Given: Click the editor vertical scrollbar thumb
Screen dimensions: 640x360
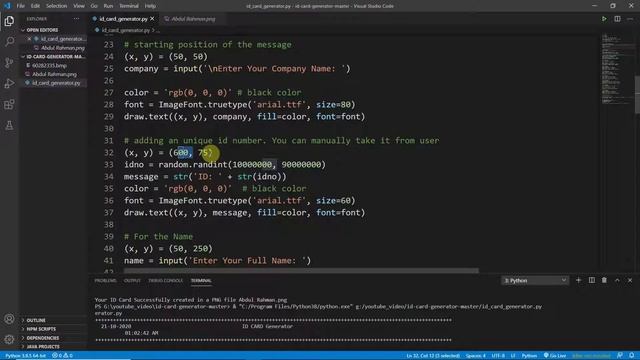Looking at the screenshot, I should tap(637, 94).
